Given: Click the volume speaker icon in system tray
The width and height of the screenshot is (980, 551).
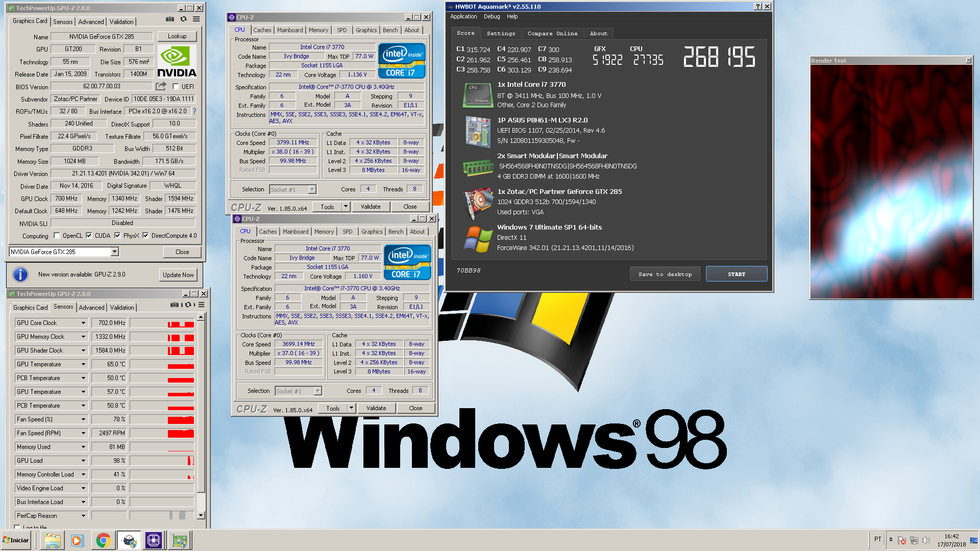Looking at the screenshot, I should click(x=926, y=540).
